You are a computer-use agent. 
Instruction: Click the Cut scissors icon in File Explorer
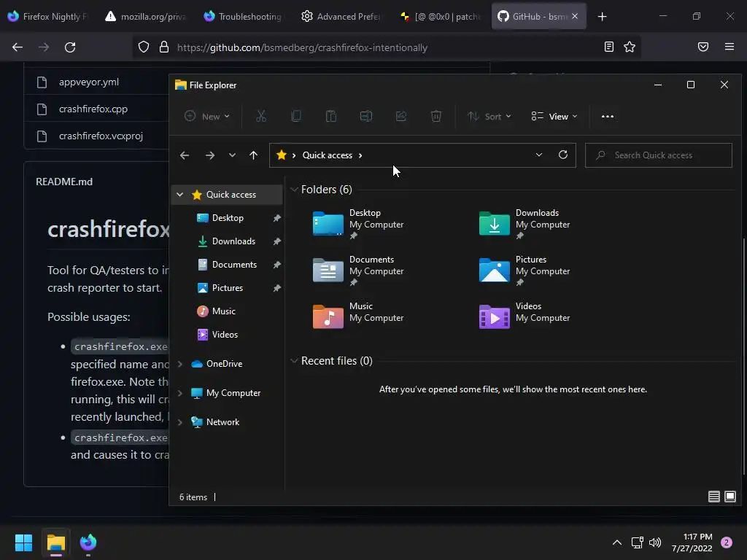(260, 116)
